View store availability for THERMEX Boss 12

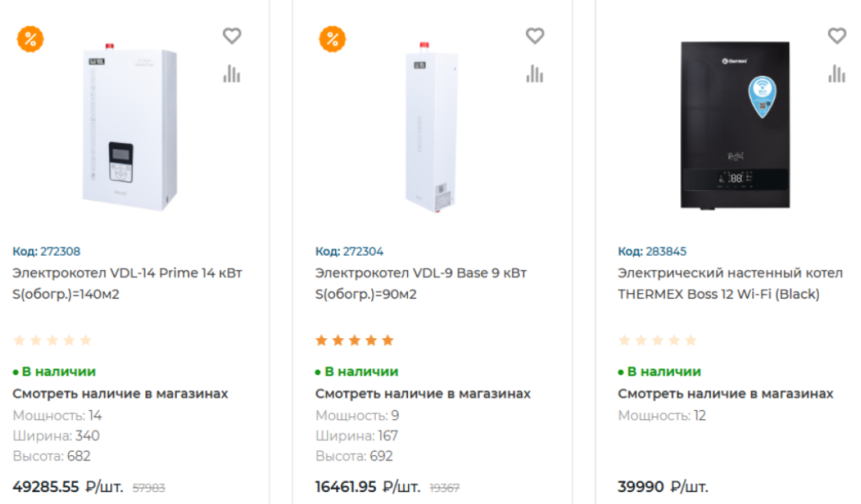725,394
